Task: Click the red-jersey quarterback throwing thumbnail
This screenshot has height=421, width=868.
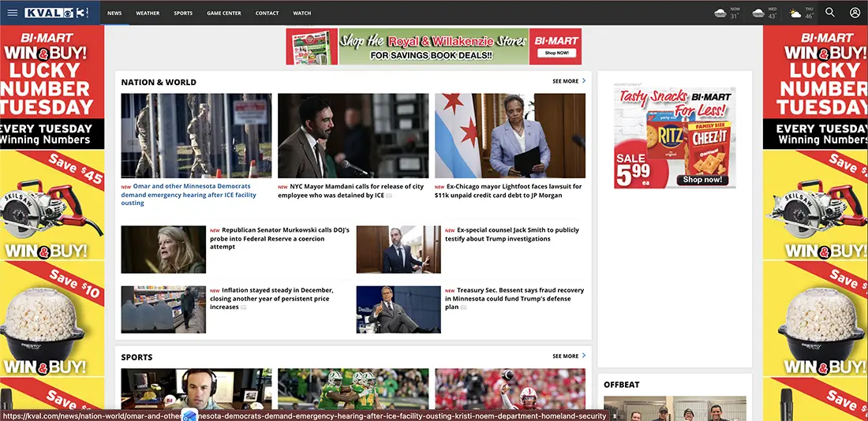Action: pyautogui.click(x=510, y=389)
